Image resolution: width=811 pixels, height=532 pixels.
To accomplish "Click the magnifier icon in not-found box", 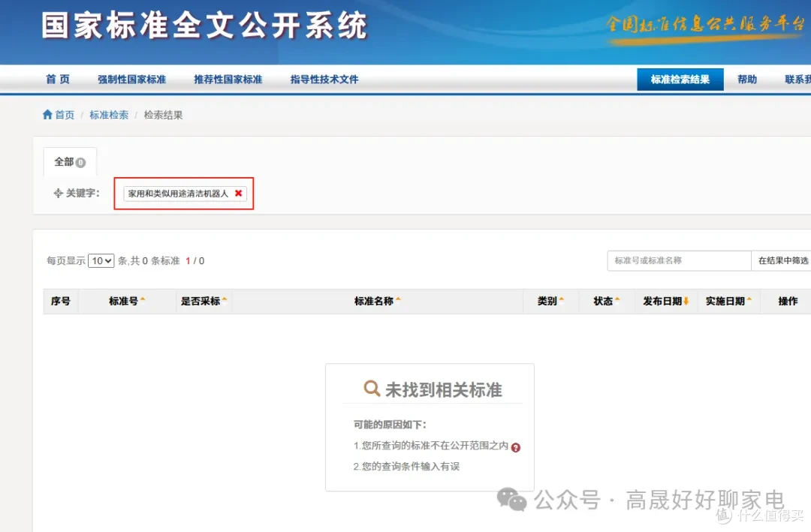I will [372, 388].
